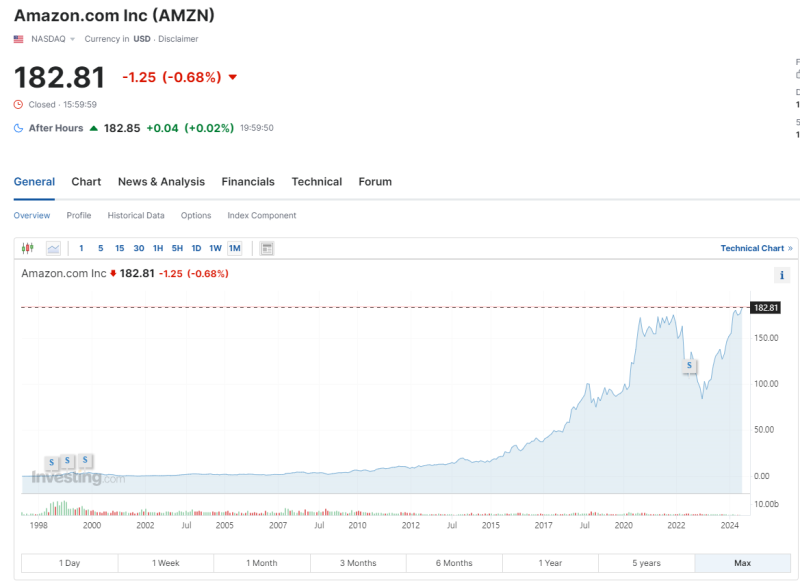Open the News & Analysis tab

click(x=161, y=182)
